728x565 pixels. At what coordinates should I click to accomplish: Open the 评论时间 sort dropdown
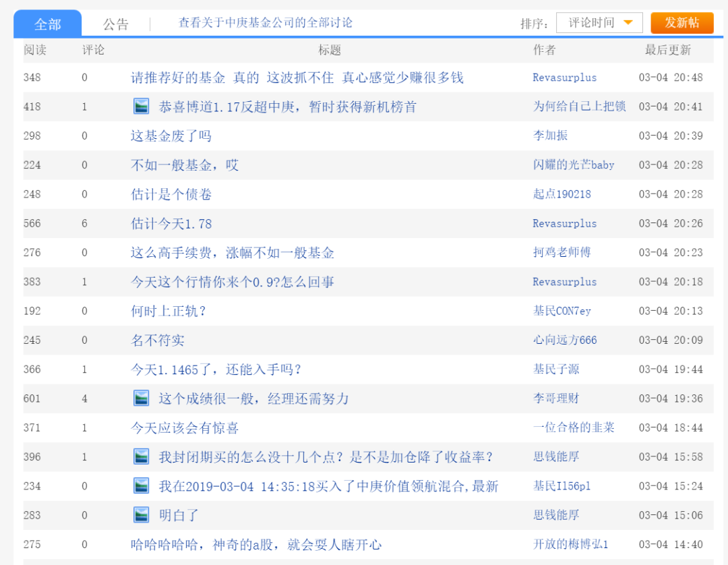(599, 23)
